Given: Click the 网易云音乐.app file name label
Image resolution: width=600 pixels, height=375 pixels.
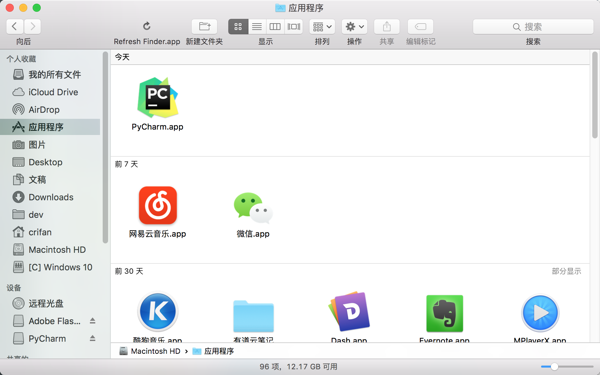Looking at the screenshot, I should pos(157,234).
